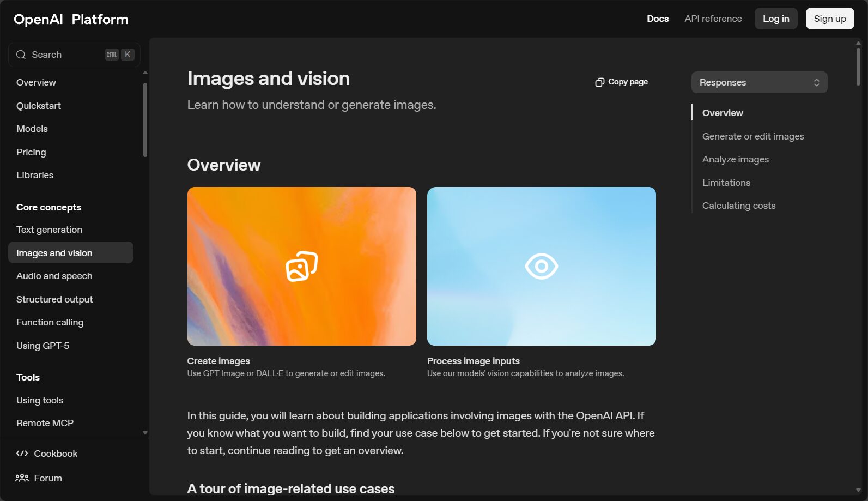Select the Images and vision sidebar item
868x501 pixels.
coord(71,252)
